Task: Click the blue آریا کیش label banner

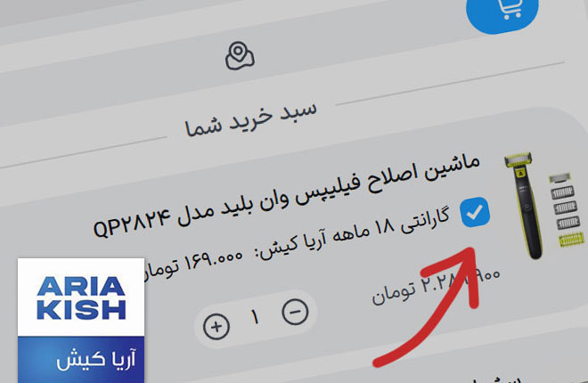Action: tap(81, 360)
